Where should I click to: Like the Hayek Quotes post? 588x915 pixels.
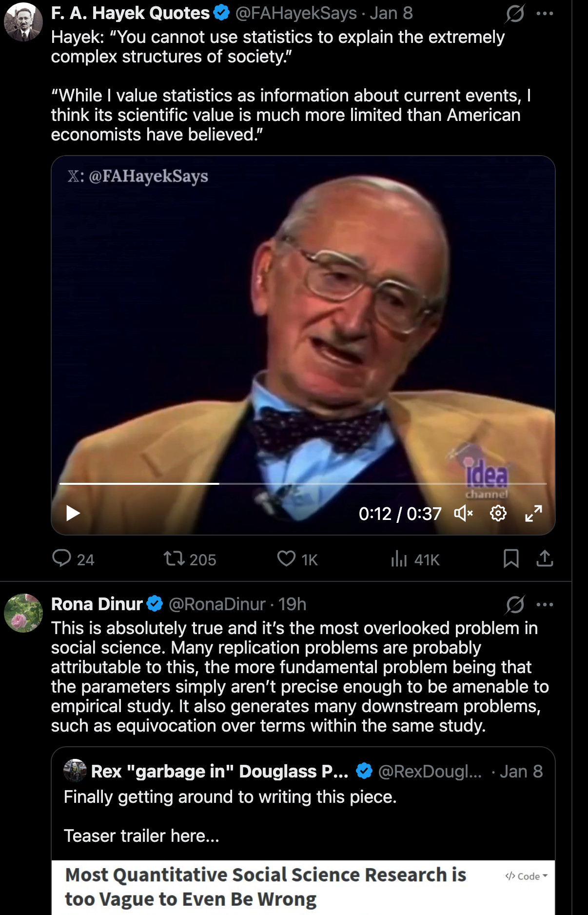286,558
